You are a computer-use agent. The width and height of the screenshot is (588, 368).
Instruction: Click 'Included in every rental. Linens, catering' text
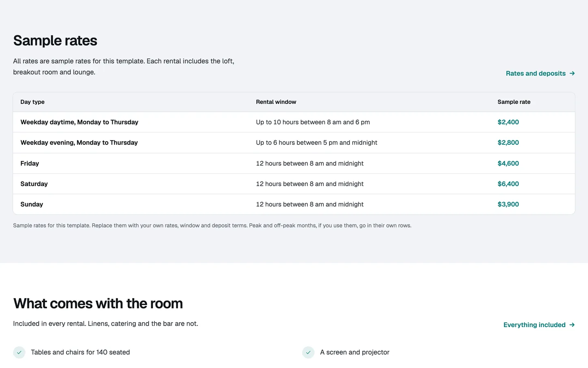click(x=105, y=324)
